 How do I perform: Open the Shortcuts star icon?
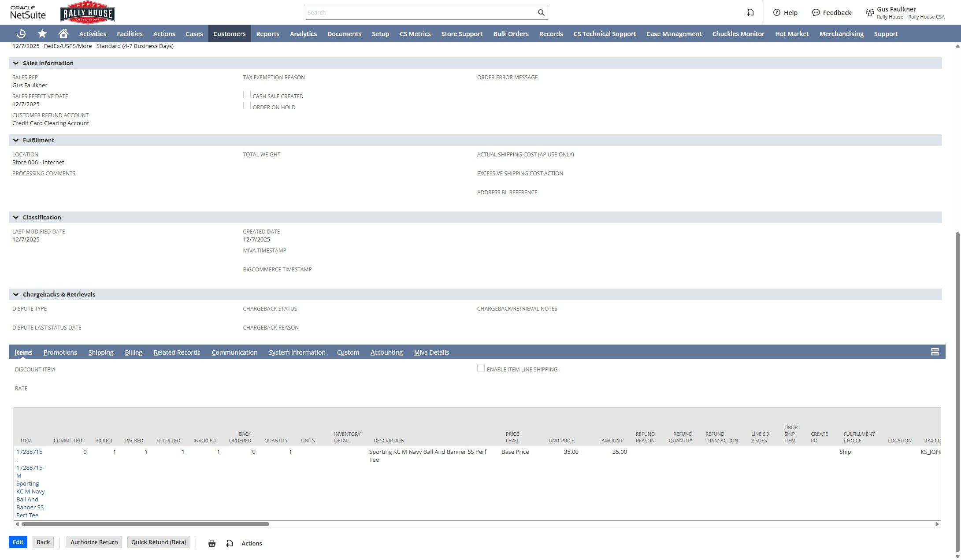42,34
